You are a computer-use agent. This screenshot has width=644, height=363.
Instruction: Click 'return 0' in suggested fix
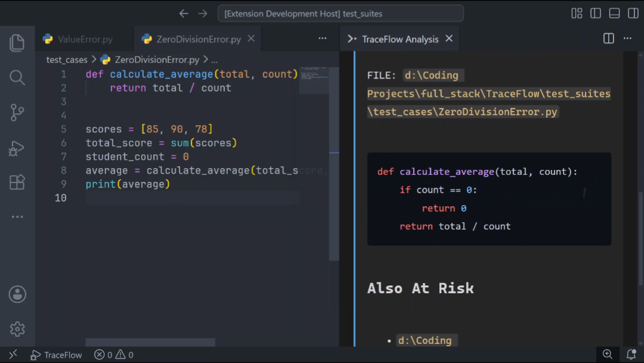(444, 209)
